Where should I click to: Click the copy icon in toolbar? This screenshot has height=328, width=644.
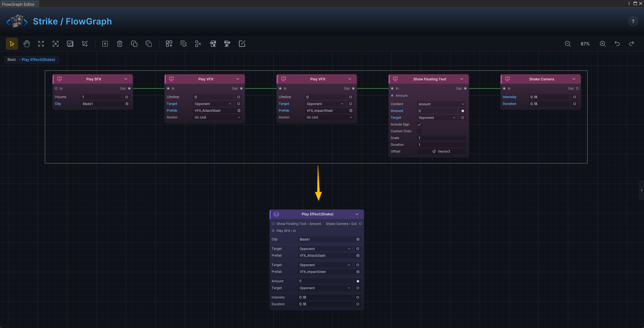coord(134,44)
